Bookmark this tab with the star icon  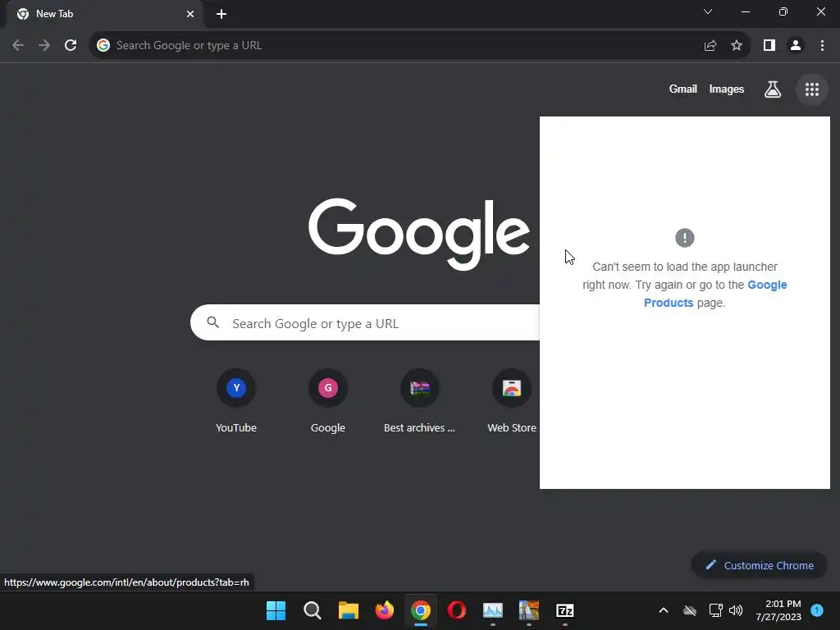(737, 46)
